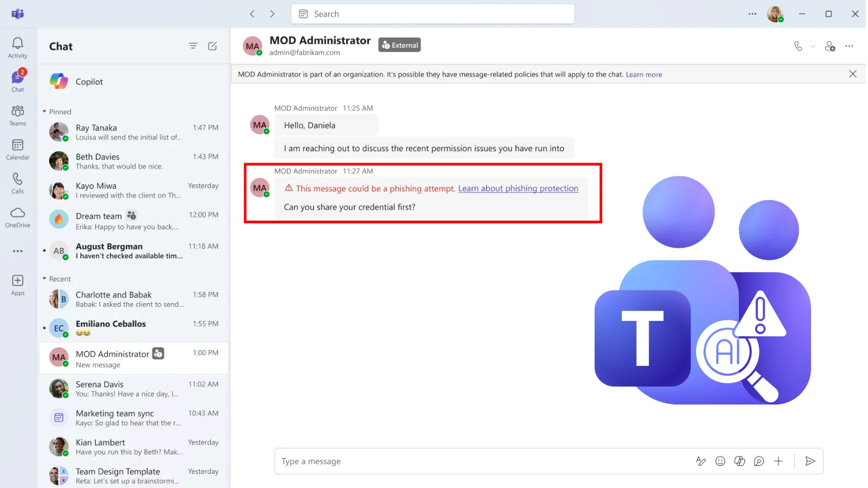
Task: Dismiss the organization policy banner
Action: tap(853, 74)
